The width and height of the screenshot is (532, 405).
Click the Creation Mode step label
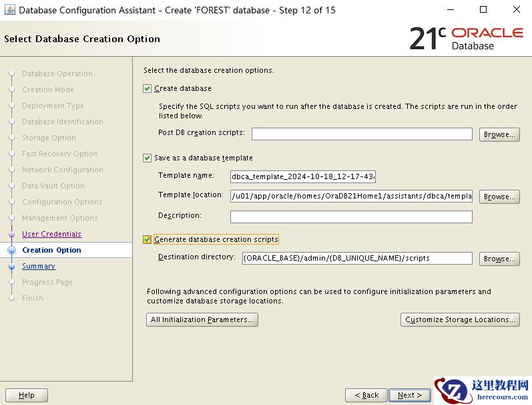coord(48,90)
